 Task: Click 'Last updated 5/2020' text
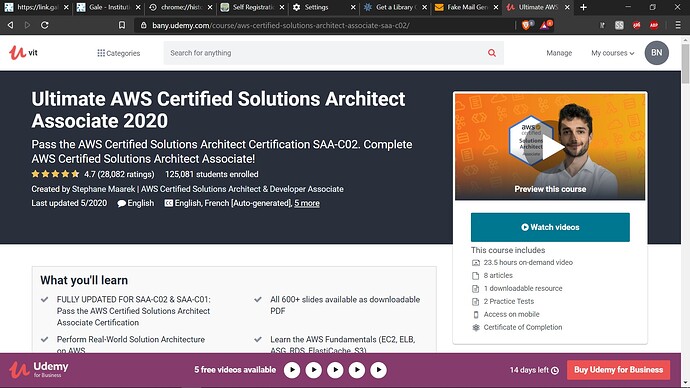(x=69, y=203)
